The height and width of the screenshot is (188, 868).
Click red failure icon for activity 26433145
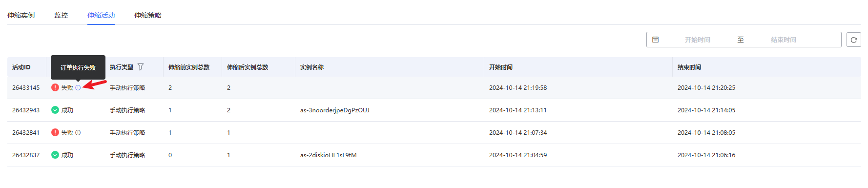click(55, 88)
